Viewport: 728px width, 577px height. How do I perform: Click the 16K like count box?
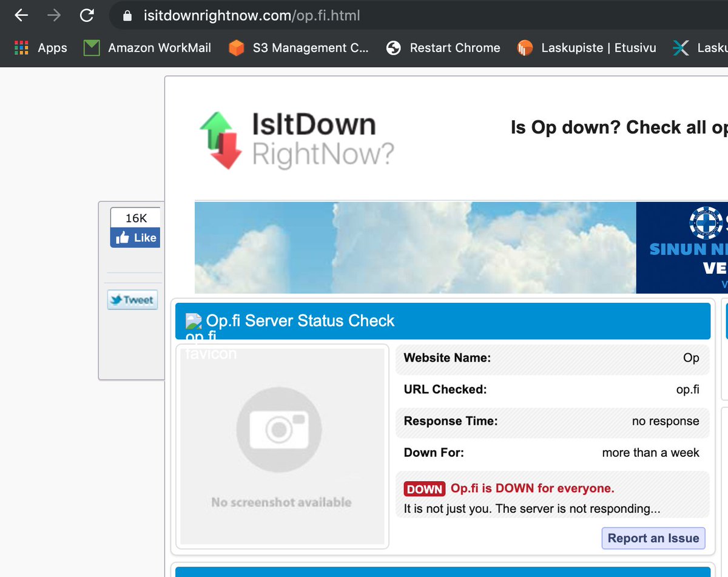(135, 218)
